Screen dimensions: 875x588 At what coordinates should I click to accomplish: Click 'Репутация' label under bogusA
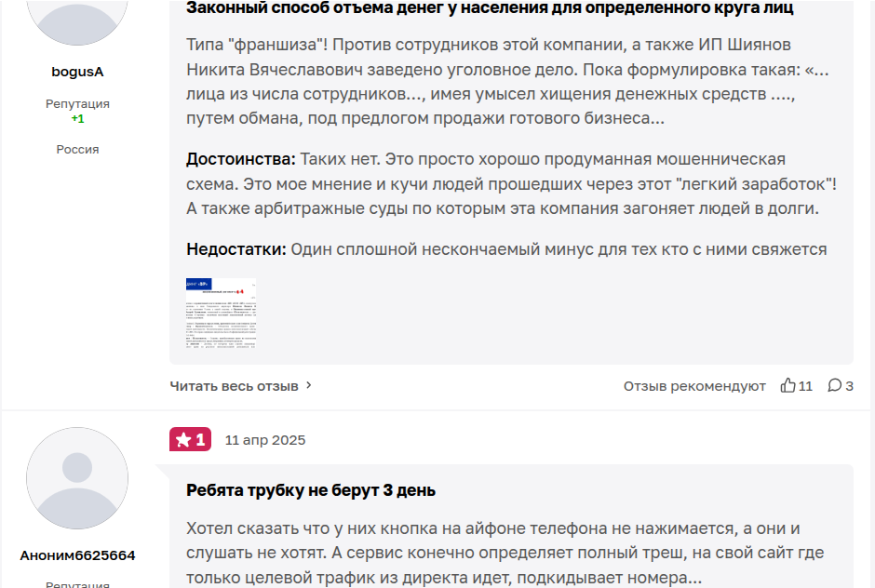tap(77, 104)
